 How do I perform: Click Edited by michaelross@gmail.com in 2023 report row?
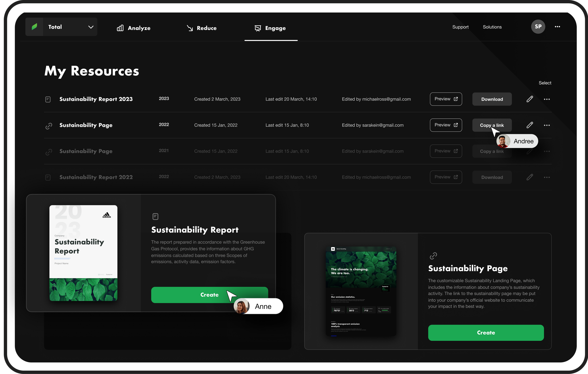click(376, 99)
